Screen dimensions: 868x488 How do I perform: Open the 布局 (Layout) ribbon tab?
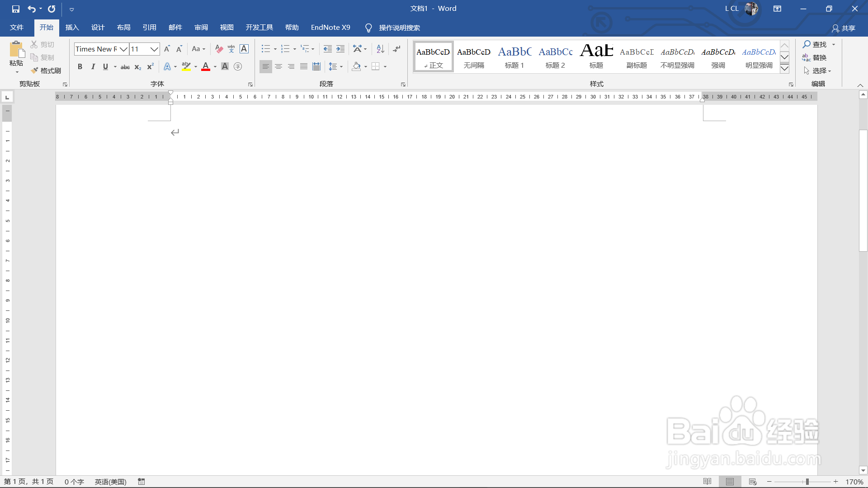pyautogui.click(x=123, y=28)
